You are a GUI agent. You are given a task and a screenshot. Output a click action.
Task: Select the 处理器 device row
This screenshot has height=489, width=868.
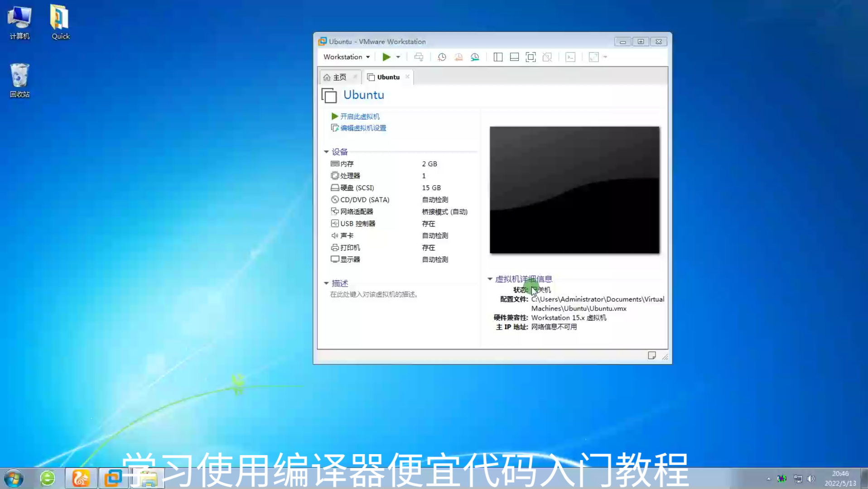(403, 176)
